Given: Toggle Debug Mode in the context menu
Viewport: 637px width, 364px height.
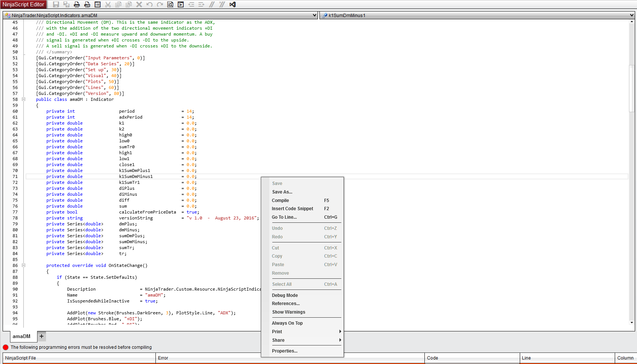Looking at the screenshot, I should [x=285, y=295].
